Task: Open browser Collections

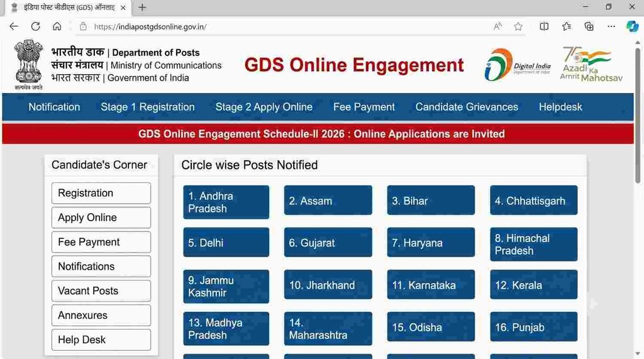Action: click(x=589, y=26)
